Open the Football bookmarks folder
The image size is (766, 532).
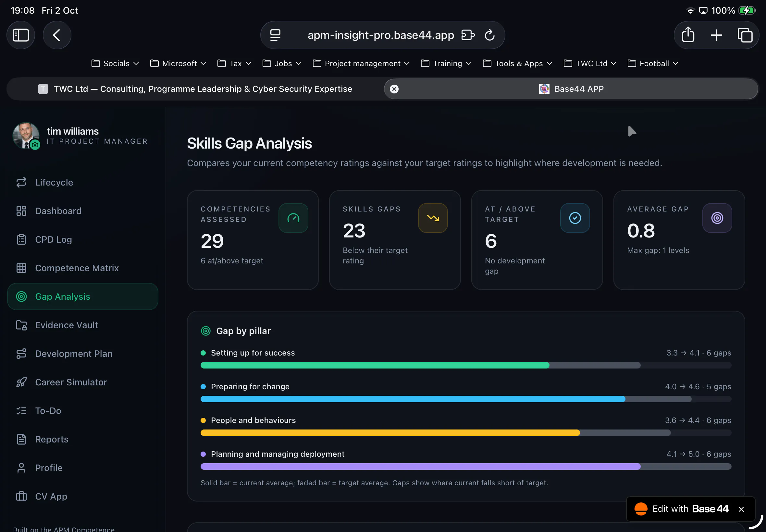pos(653,63)
